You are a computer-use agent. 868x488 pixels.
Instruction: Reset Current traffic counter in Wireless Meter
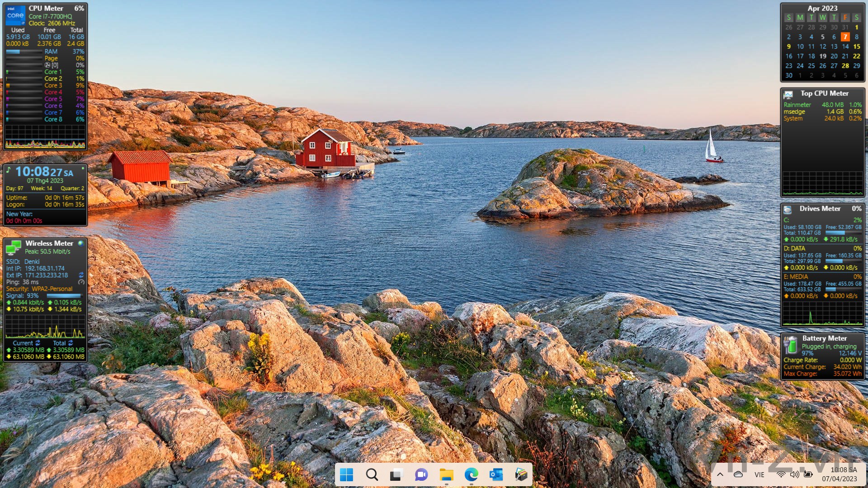[x=38, y=343]
